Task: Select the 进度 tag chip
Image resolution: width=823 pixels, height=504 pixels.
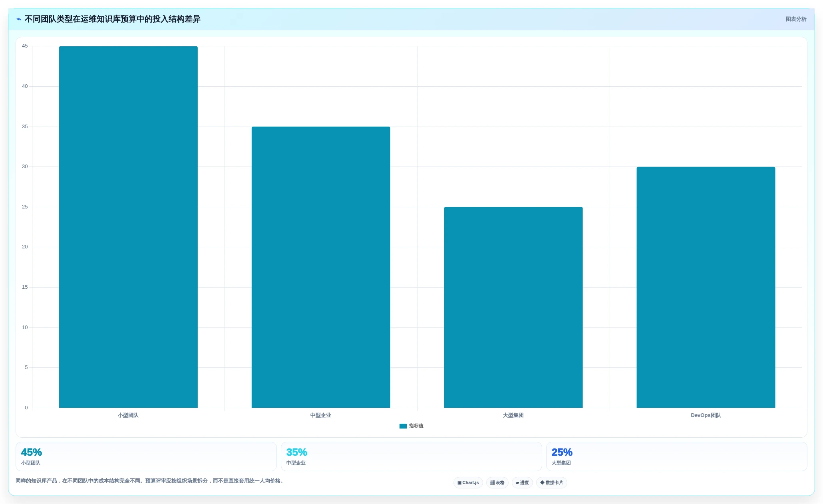Action: click(x=522, y=483)
